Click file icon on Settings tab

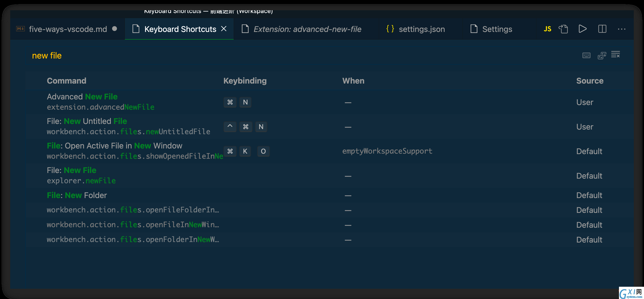point(474,29)
